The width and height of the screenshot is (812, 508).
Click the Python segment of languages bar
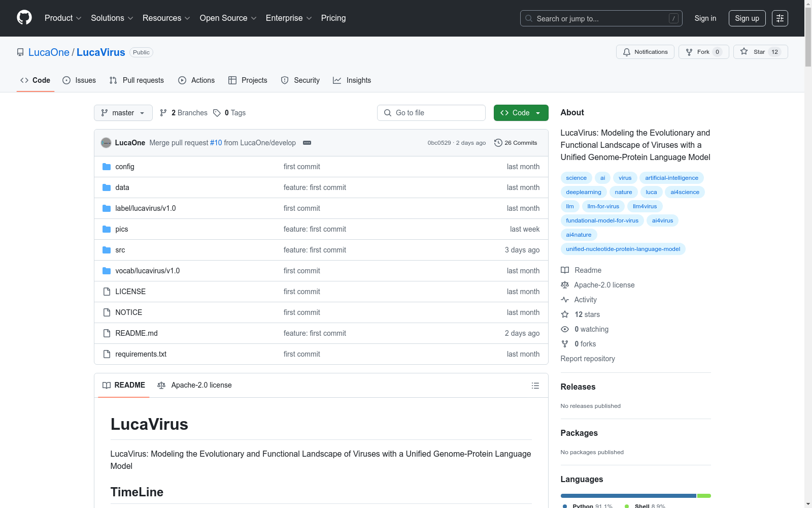(x=628, y=496)
